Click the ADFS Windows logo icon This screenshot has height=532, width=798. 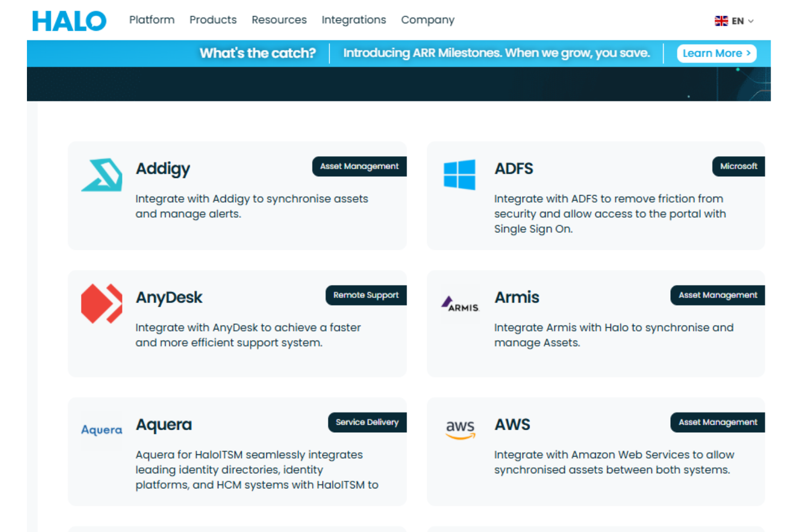[x=459, y=174]
